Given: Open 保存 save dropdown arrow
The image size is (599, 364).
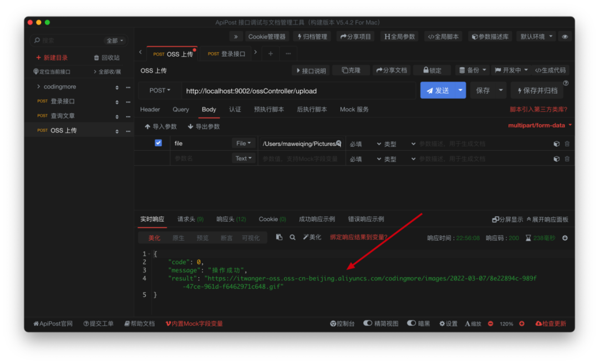Looking at the screenshot, I should [x=500, y=90].
